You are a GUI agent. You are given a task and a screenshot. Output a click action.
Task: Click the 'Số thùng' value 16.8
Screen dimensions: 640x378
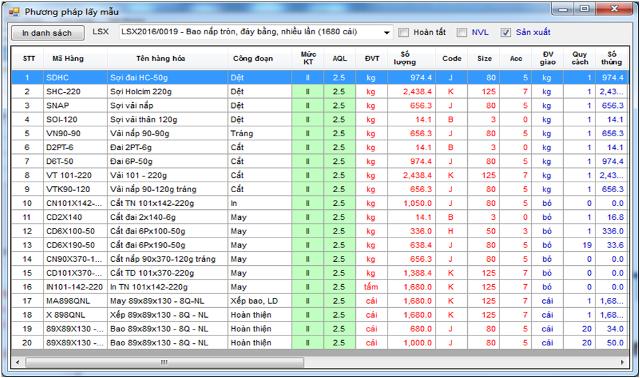pos(611,217)
